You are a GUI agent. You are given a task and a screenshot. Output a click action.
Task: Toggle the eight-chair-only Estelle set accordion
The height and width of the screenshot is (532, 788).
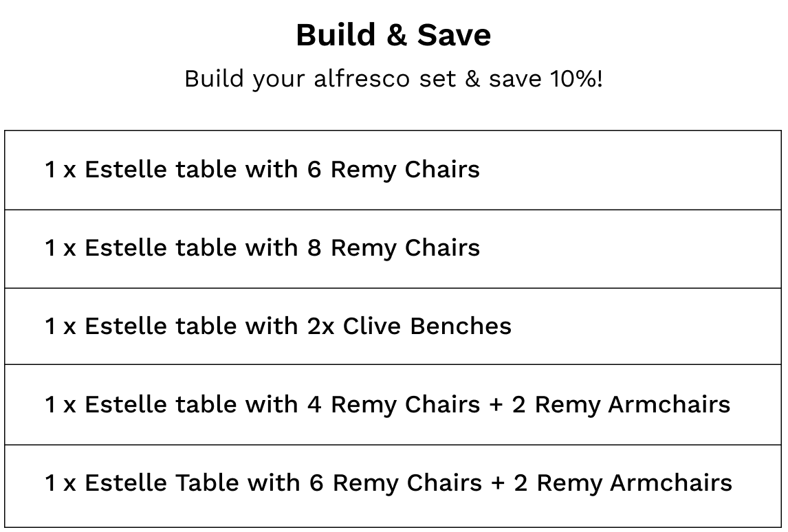[393, 248]
